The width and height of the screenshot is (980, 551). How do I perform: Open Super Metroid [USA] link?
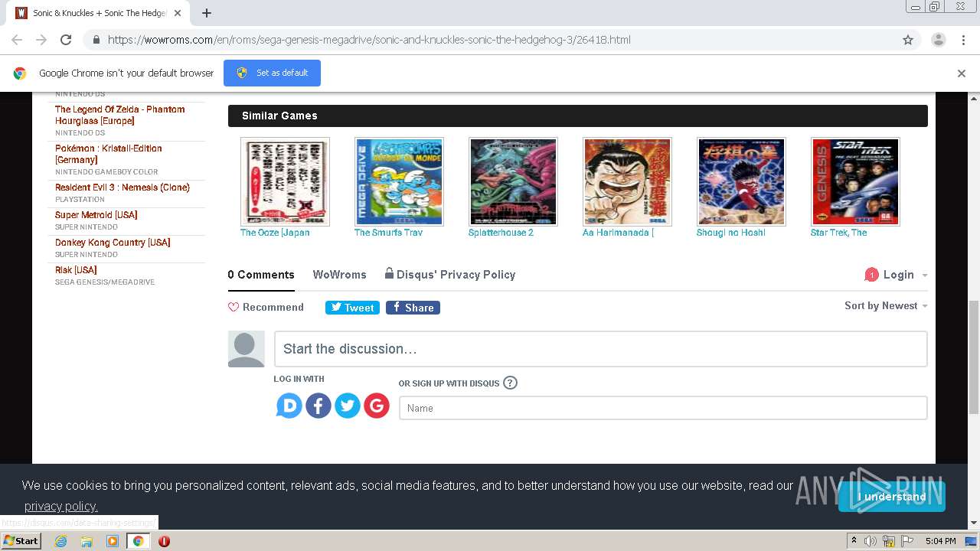(96, 215)
